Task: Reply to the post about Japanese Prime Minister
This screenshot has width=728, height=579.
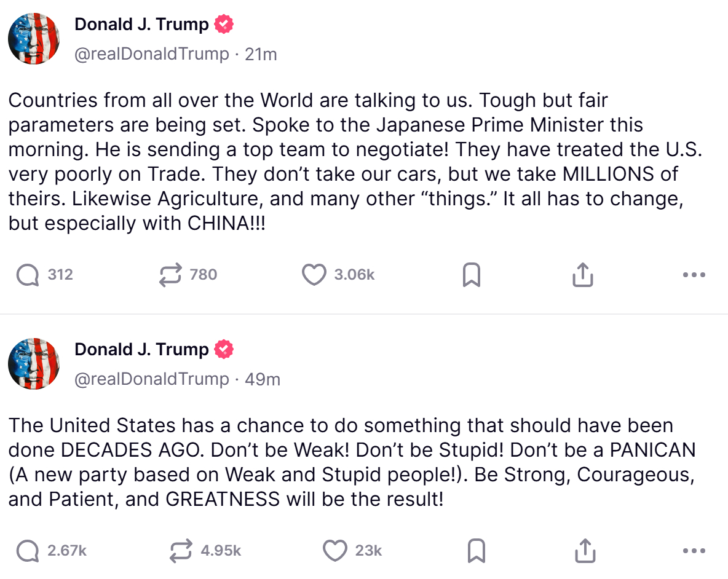Action: tap(28, 275)
